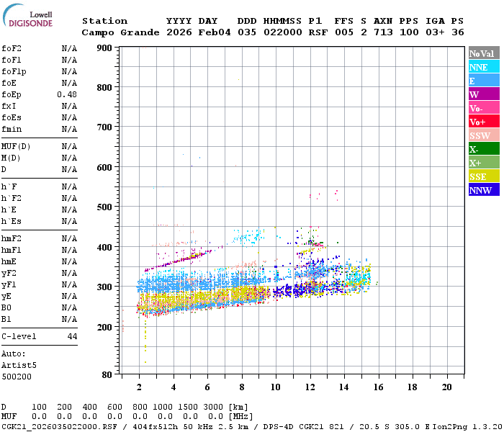Select the dark green X- legend swatch
The width and height of the screenshot is (504, 432).
click(x=483, y=149)
